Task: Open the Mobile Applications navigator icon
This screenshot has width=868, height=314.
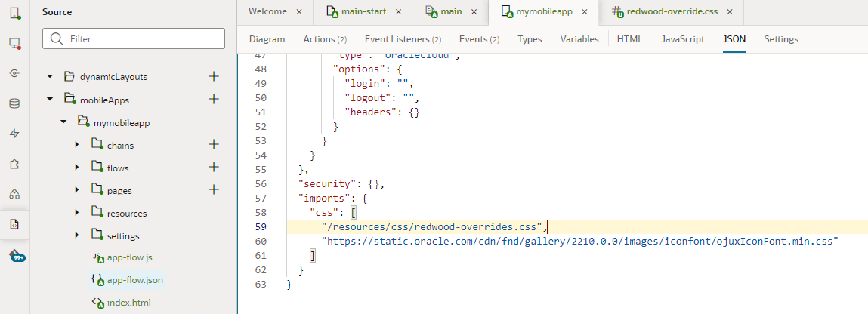Action: [x=15, y=13]
